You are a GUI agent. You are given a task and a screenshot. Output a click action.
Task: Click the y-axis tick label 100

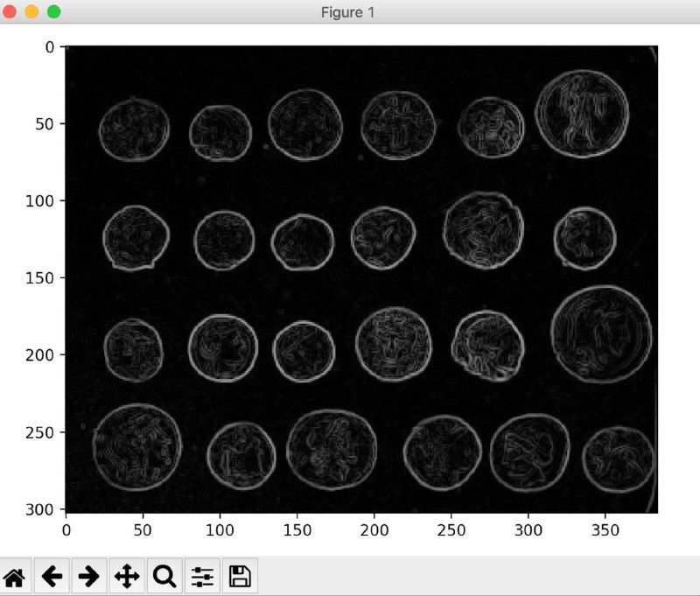(x=39, y=201)
